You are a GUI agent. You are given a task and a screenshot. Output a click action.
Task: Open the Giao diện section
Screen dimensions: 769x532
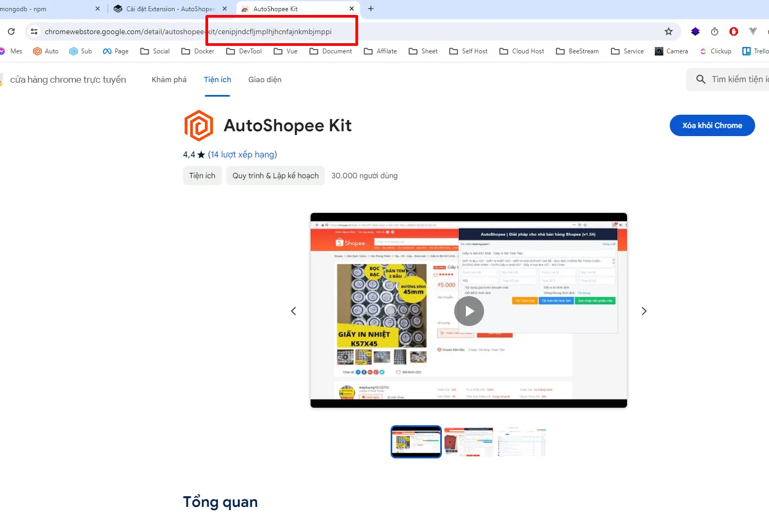[x=265, y=80]
